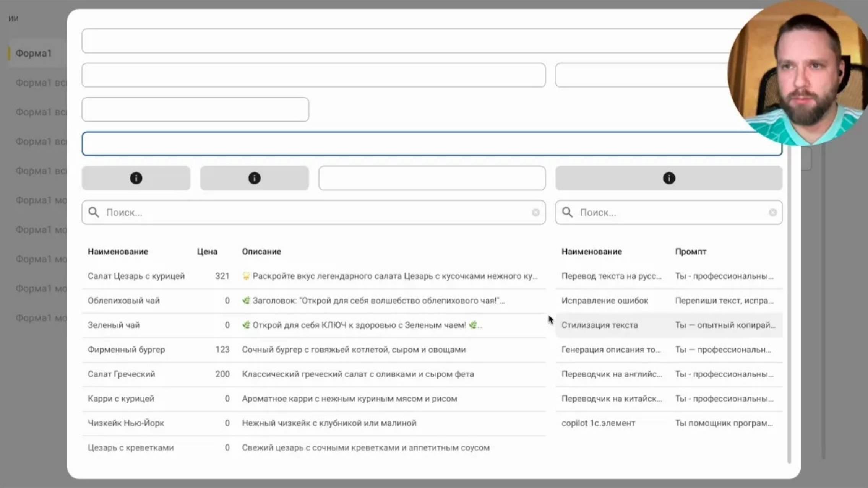This screenshot has width=868, height=488.
Task: Focus the topmost empty text field
Action: tap(405, 41)
